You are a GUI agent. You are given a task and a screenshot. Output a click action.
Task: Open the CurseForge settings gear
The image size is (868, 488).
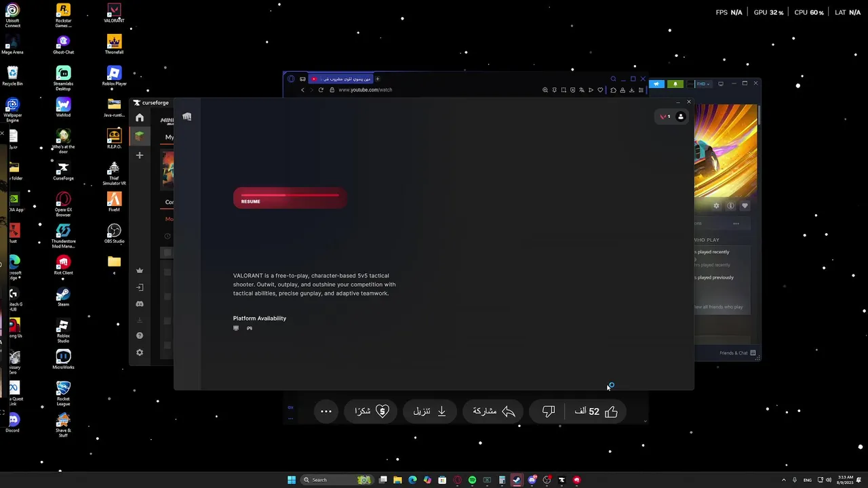(x=140, y=352)
